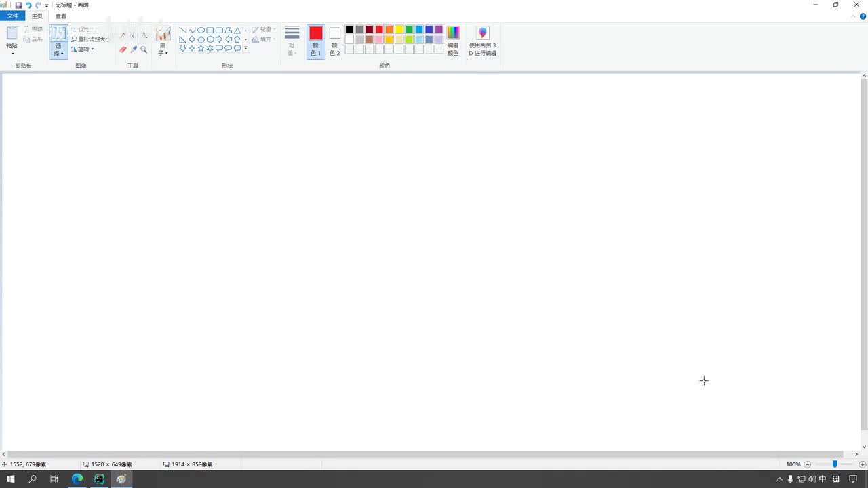Collapse the ribbon with the chevron
The image size is (868, 488).
tap(854, 16)
